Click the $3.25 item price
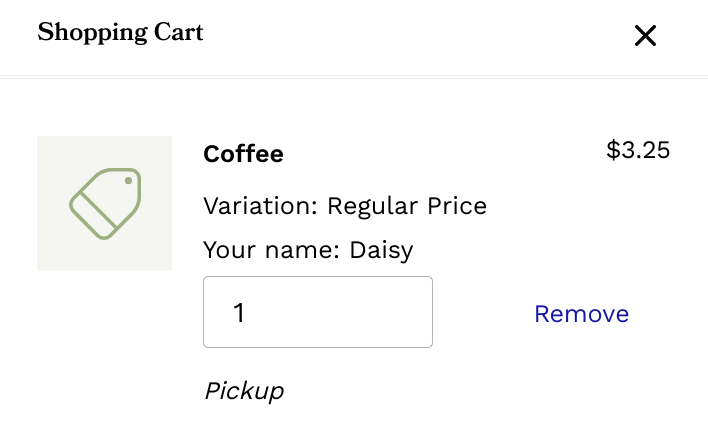 [638, 151]
